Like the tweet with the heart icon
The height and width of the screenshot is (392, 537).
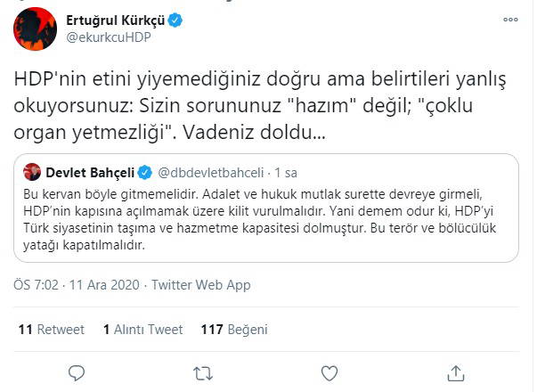click(330, 371)
